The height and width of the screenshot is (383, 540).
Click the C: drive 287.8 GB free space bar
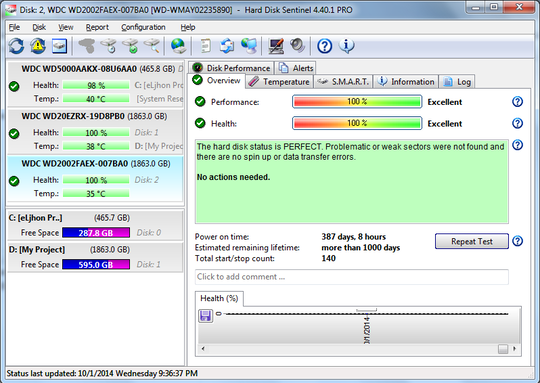[96, 233]
